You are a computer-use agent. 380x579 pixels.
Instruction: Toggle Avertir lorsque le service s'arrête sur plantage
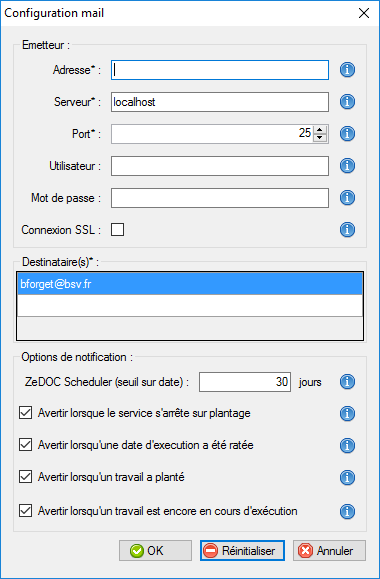[x=25, y=413]
